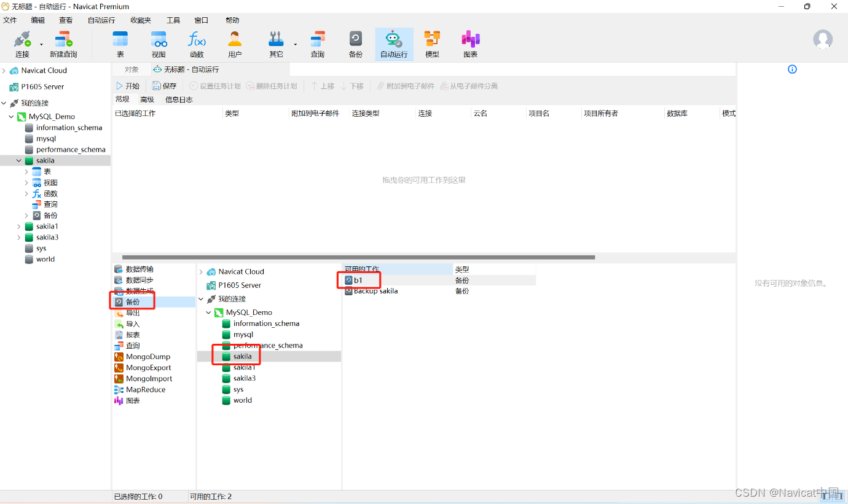Open the 用户 (User) toolbar icon
The width and height of the screenshot is (848, 504).
click(235, 44)
